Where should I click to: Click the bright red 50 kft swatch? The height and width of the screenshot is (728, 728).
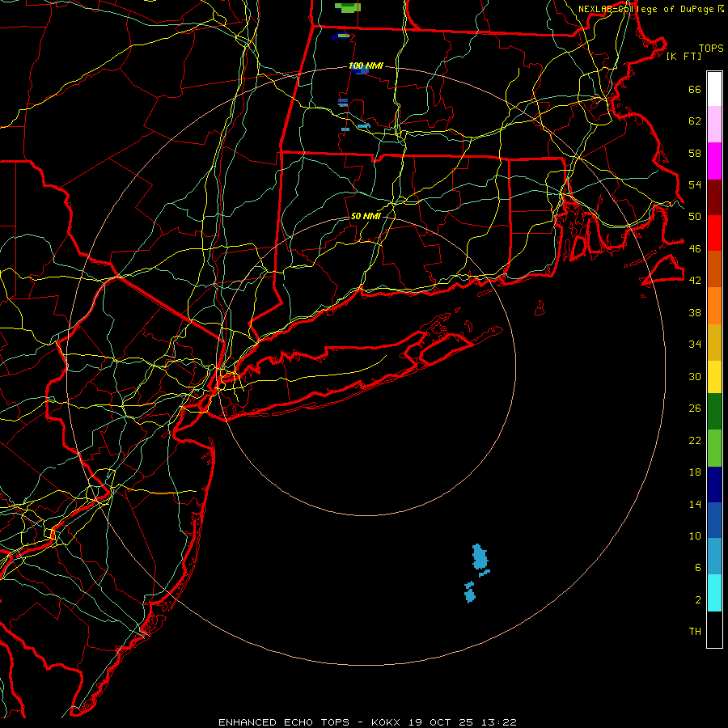click(714, 233)
